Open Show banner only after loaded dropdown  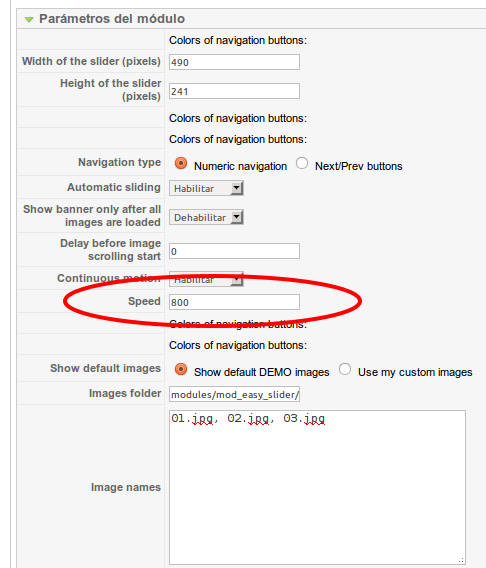click(x=206, y=217)
